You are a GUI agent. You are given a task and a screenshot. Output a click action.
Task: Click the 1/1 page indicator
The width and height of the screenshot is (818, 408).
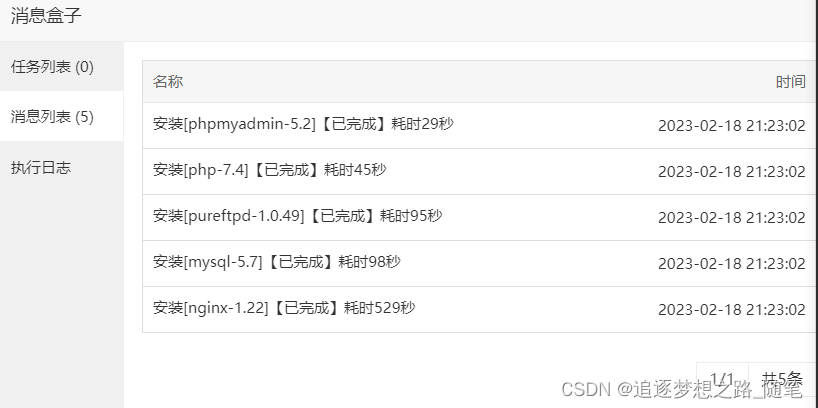click(722, 380)
